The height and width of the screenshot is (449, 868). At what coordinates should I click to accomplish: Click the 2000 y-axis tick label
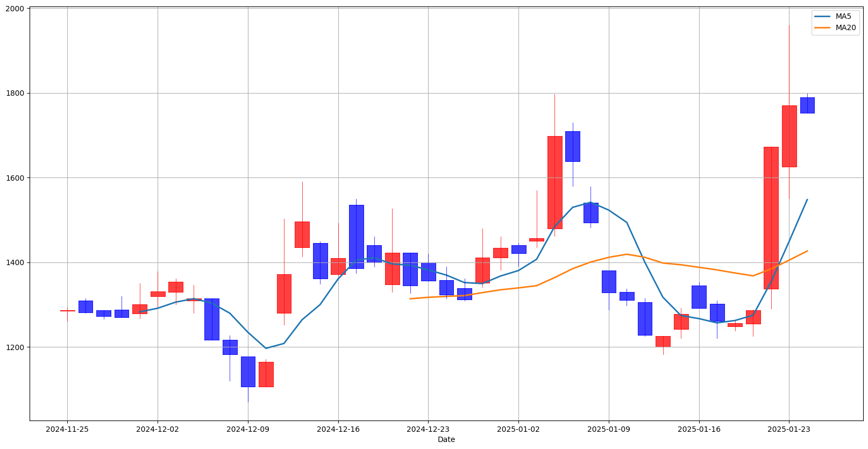point(15,9)
